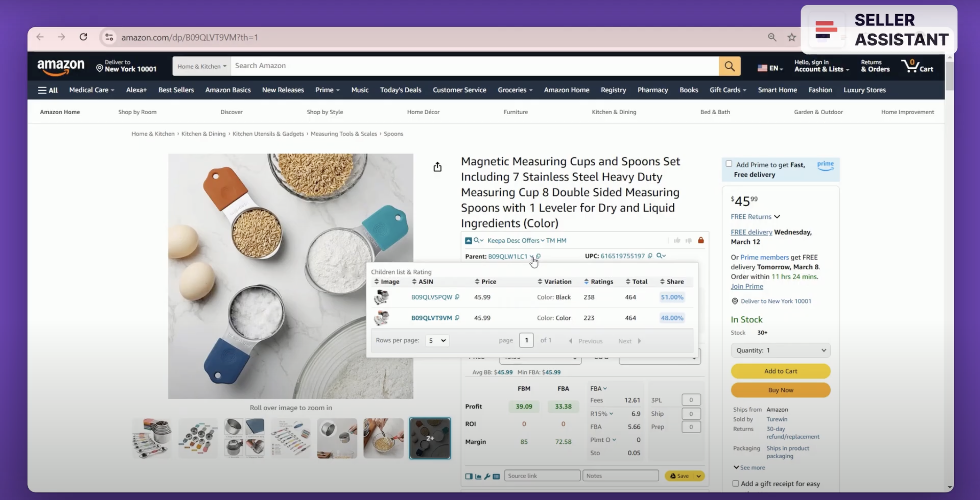Click the Add to Cart button

[x=780, y=371]
